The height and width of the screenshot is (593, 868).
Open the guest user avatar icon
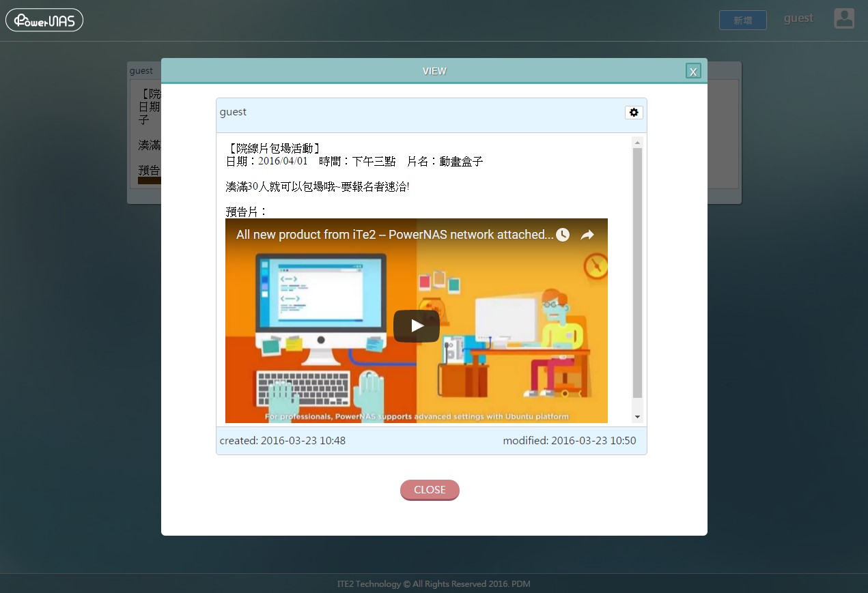(844, 18)
